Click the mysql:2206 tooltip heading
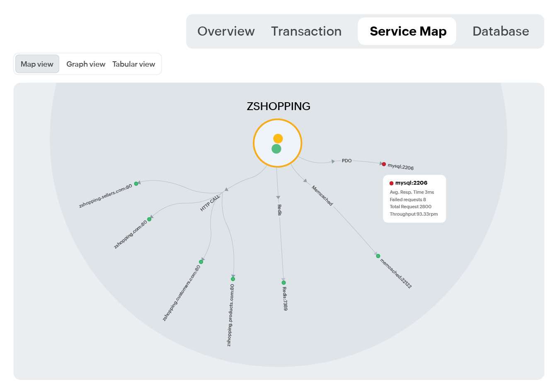 [411, 183]
